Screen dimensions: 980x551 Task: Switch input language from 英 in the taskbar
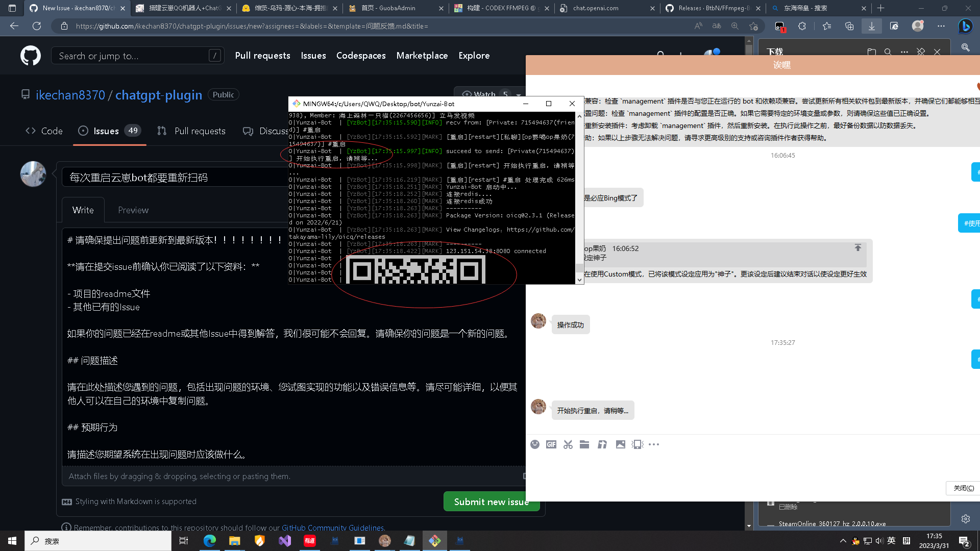(x=891, y=541)
